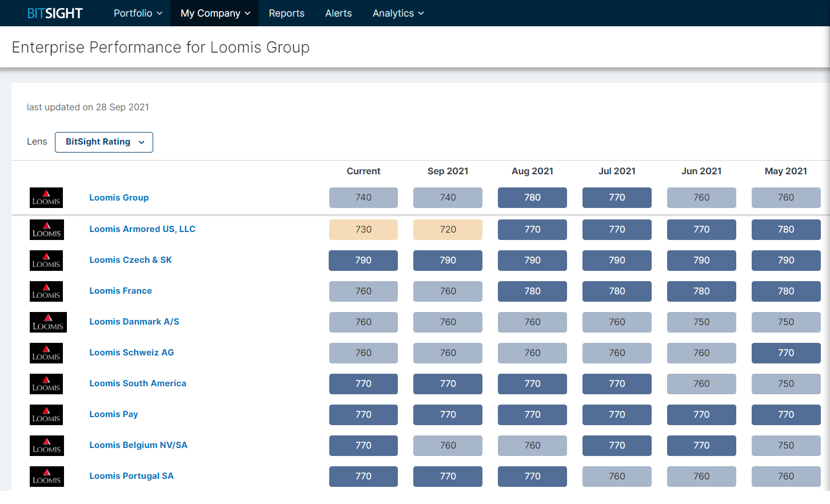The image size is (830, 504).
Task: Open the BitSight Rating lens dropdown
Action: pyautogui.click(x=104, y=142)
